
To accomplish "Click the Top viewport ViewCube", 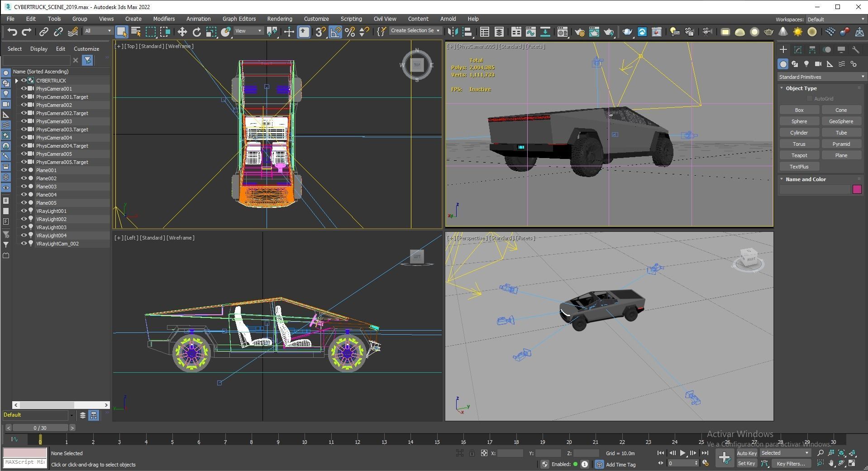I will 417,65.
